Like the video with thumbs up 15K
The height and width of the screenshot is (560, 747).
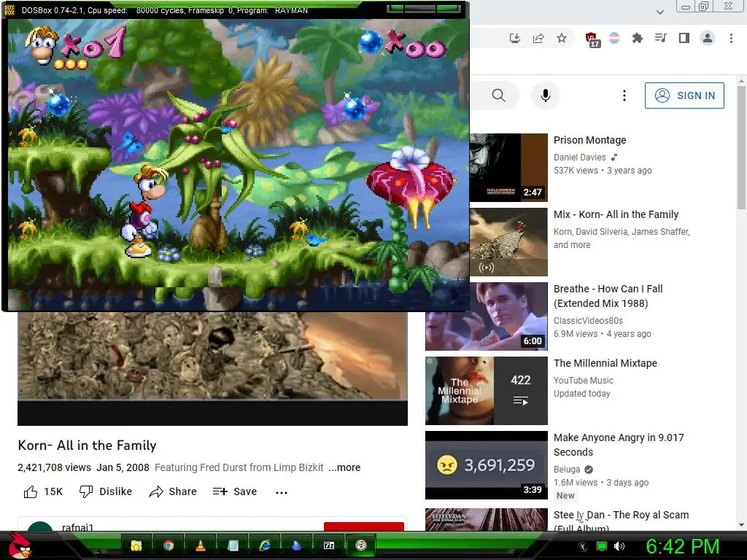[43, 491]
